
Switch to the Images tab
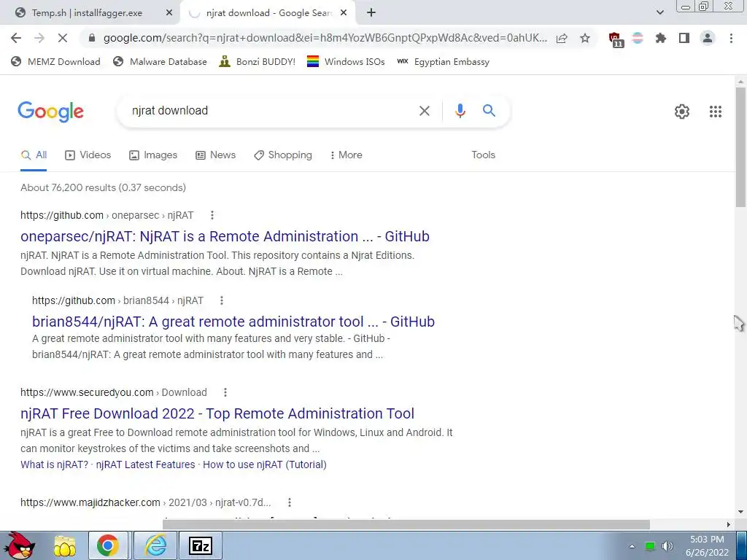pyautogui.click(x=153, y=155)
